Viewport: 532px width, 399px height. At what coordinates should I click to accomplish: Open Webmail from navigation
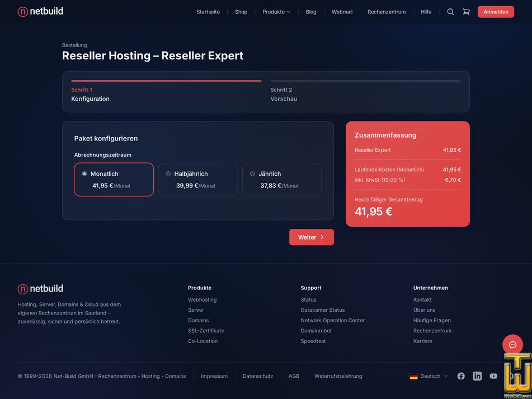[x=342, y=12]
